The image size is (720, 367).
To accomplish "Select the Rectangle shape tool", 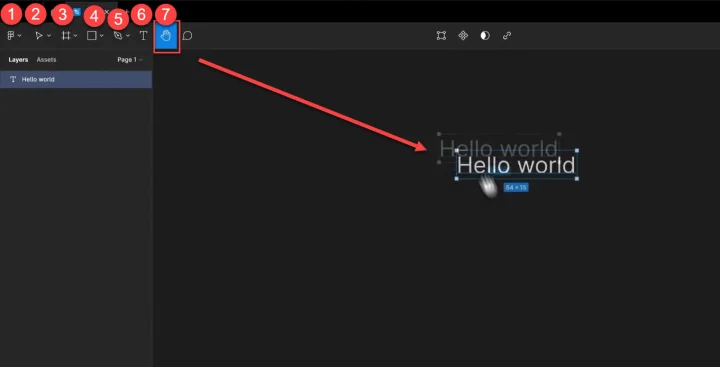I will pos(92,35).
